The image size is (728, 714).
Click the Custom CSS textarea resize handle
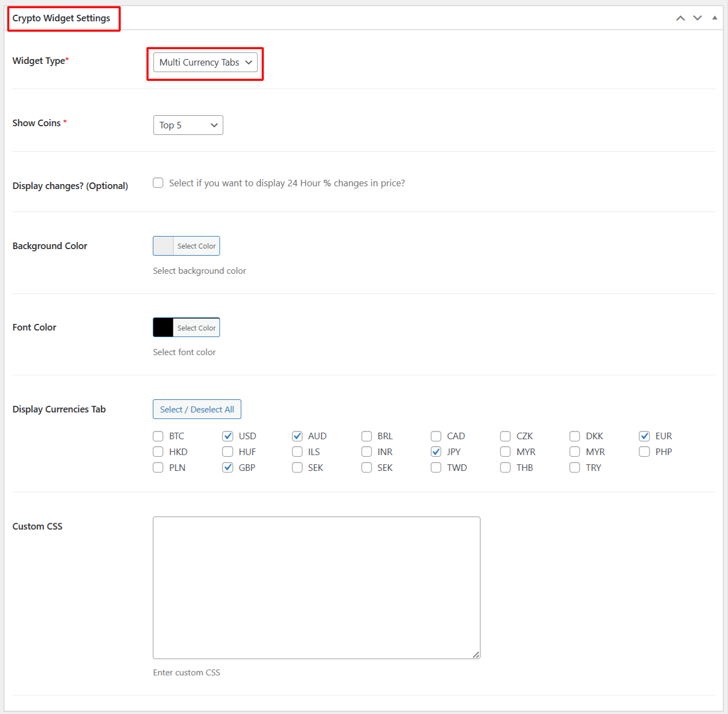pyautogui.click(x=476, y=654)
